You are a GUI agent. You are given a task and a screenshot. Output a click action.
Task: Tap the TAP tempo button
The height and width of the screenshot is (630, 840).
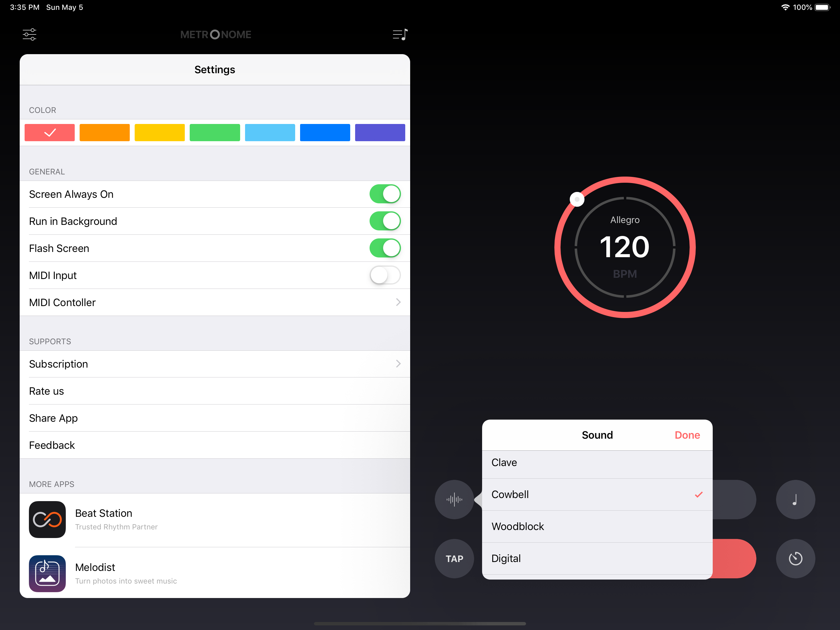(x=454, y=559)
